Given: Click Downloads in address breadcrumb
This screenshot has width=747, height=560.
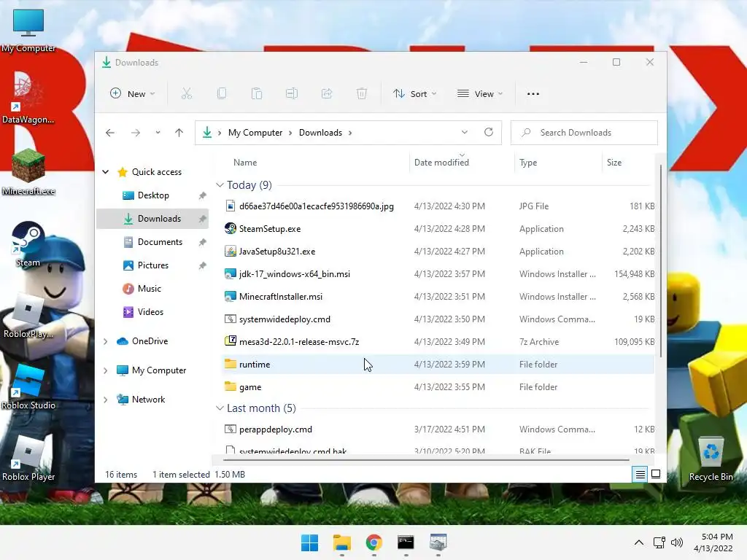Looking at the screenshot, I should 321,133.
